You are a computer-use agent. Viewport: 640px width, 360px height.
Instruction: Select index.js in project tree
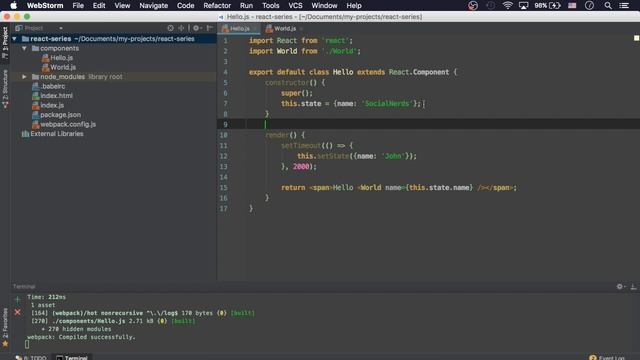tap(52, 105)
